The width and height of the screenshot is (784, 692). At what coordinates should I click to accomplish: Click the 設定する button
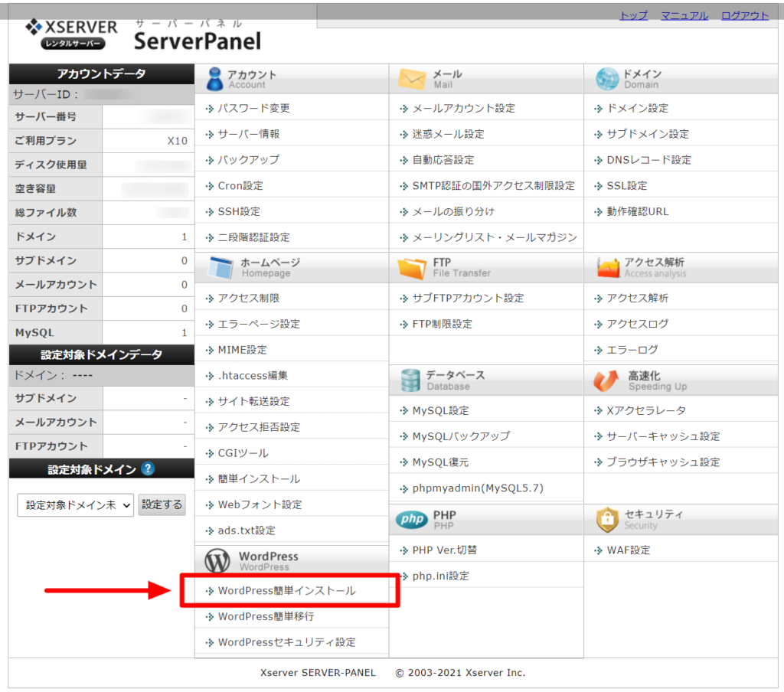pos(162,504)
